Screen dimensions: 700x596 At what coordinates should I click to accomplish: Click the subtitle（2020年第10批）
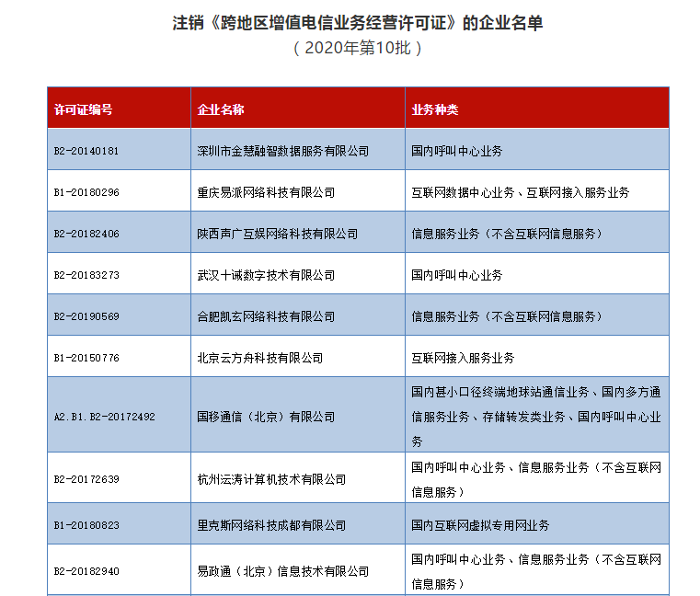pos(358,49)
